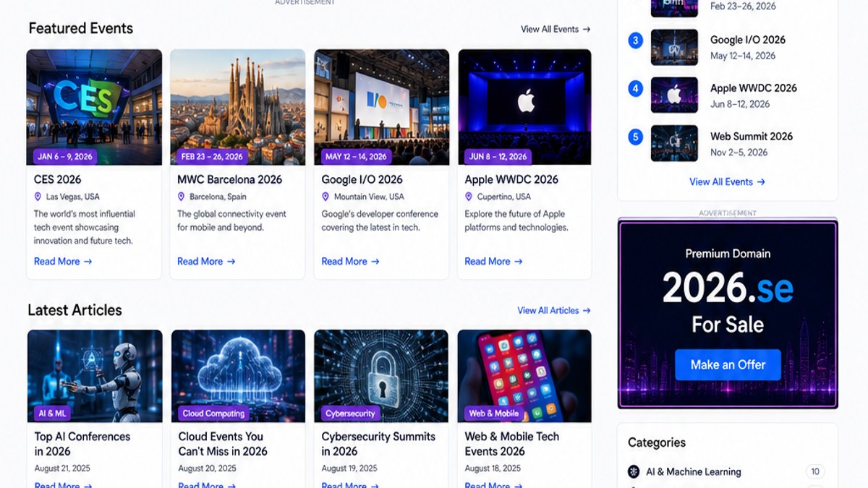Open the Apple WWDC 2026 card image

pyautogui.click(x=524, y=107)
